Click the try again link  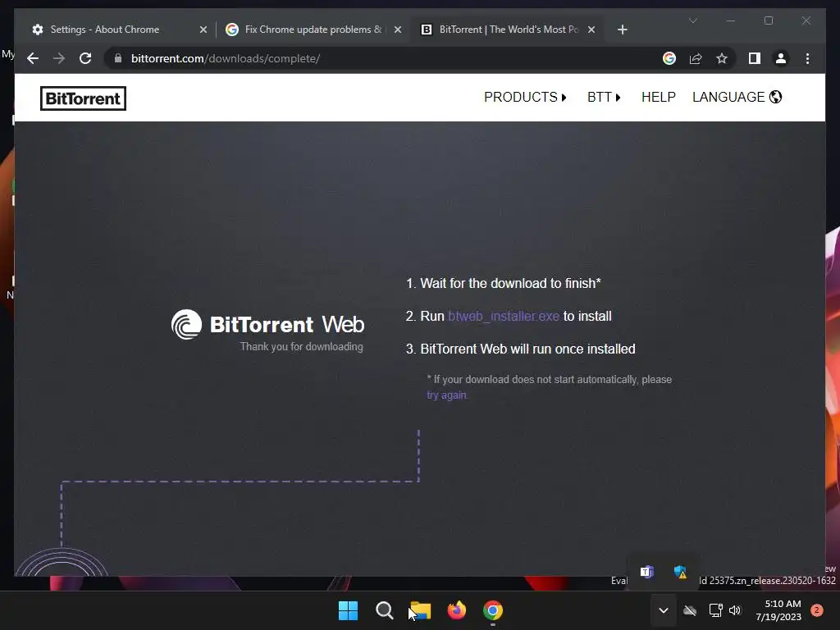click(446, 395)
